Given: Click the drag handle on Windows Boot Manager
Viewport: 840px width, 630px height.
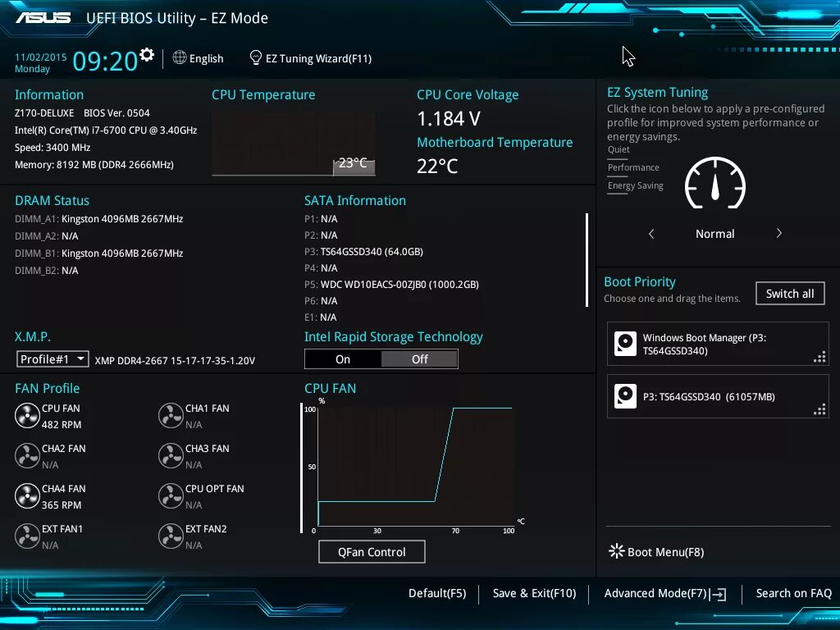Looking at the screenshot, I should [x=819, y=358].
